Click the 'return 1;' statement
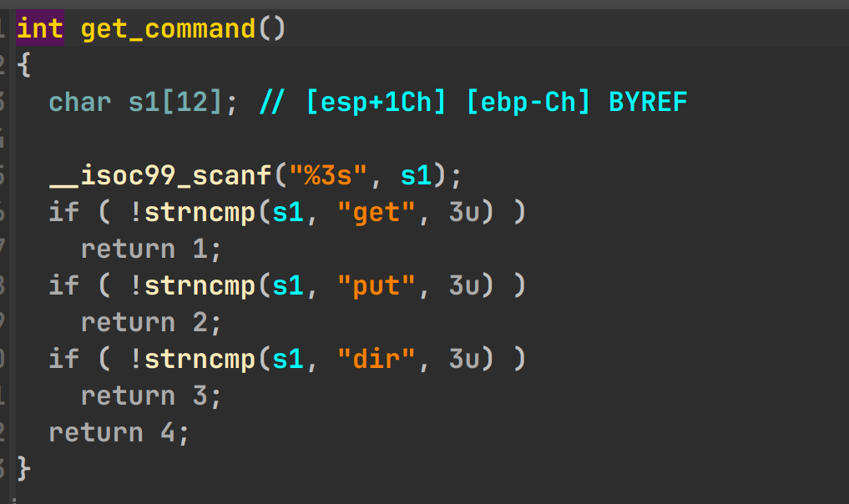 click(152, 249)
